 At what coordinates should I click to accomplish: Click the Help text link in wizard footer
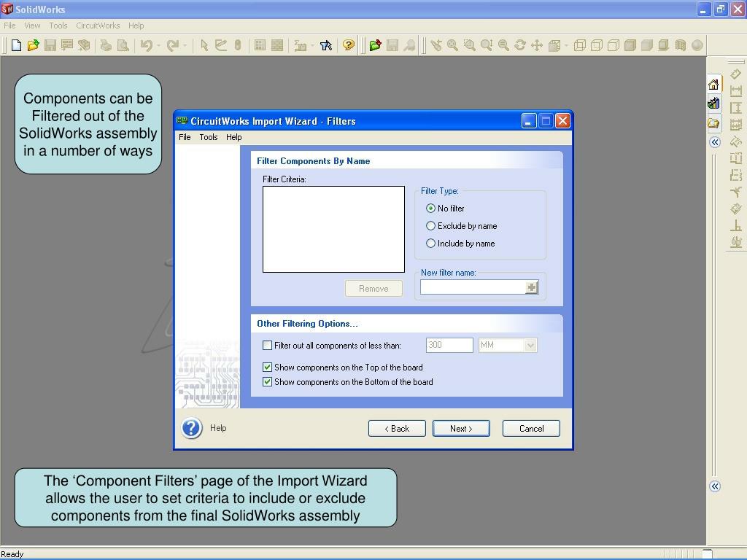pyautogui.click(x=218, y=427)
